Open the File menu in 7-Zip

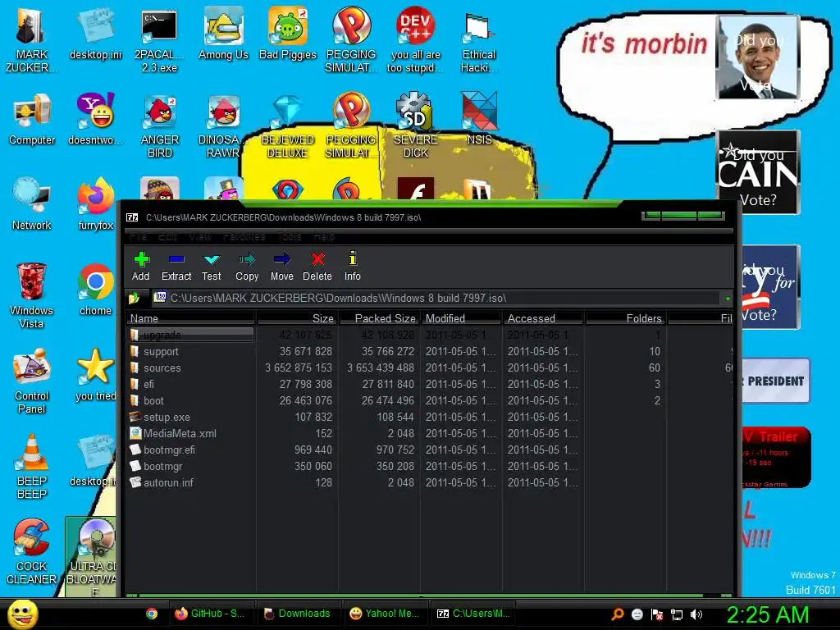coord(138,236)
